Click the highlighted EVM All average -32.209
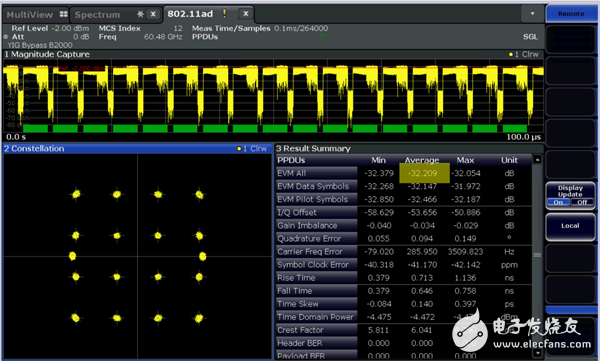 click(424, 173)
